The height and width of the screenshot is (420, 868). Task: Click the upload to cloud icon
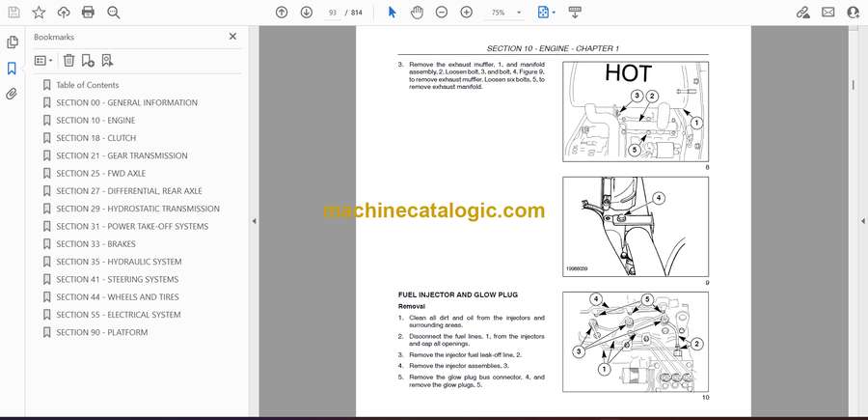click(x=64, y=13)
